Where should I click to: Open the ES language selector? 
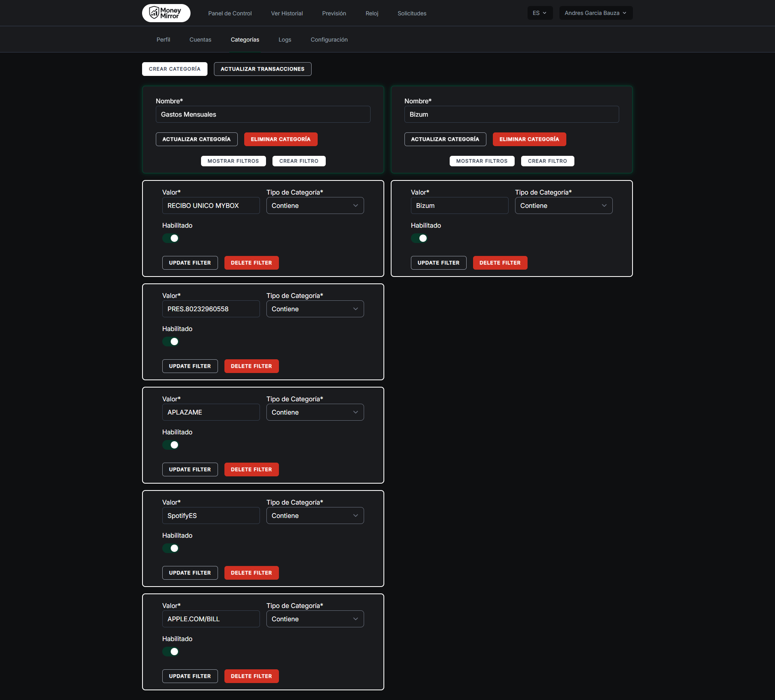(x=539, y=13)
